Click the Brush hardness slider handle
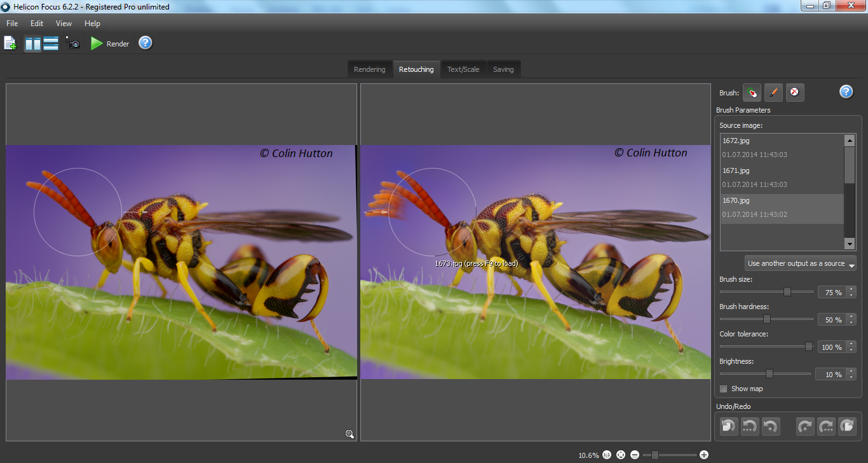Viewport: 868px width, 463px height. (x=766, y=319)
